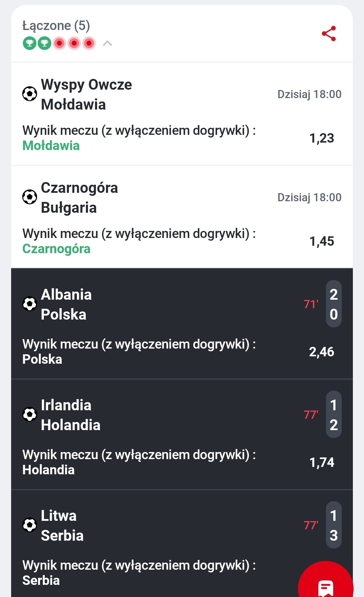Tap the 1,74 odds for Holandia
Viewport: 364px width, 597px height.
point(322,462)
